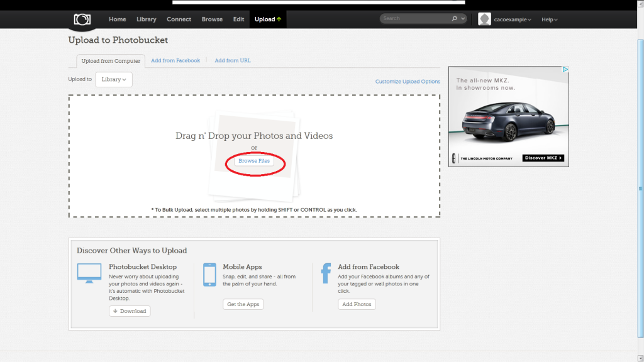The height and width of the screenshot is (362, 644).
Task: Download Photobucket Desktop
Action: [x=130, y=311]
